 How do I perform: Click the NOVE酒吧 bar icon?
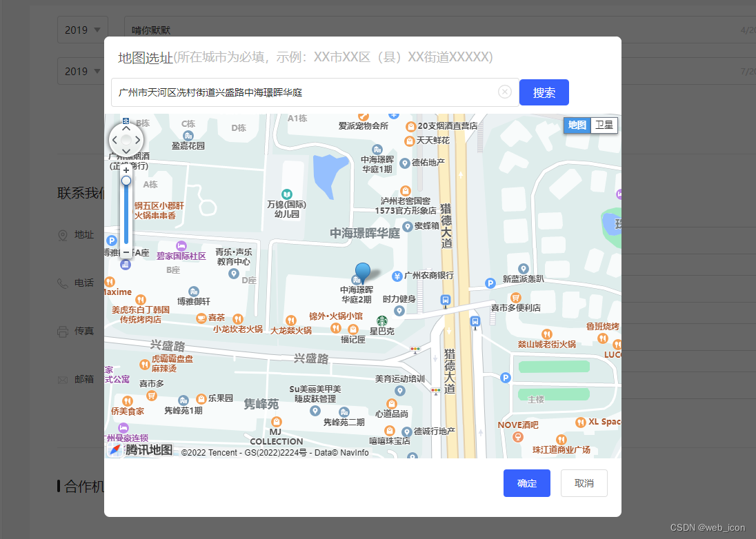tap(518, 437)
